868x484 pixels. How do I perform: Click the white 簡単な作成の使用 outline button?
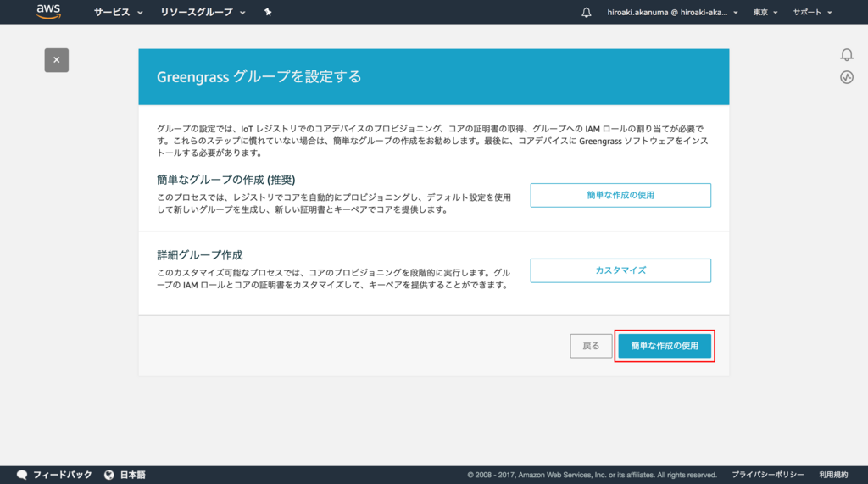tap(620, 195)
